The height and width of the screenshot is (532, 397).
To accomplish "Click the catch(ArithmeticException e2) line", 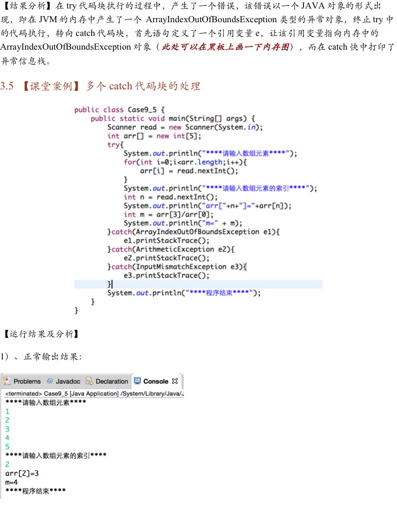I will (x=171, y=249).
